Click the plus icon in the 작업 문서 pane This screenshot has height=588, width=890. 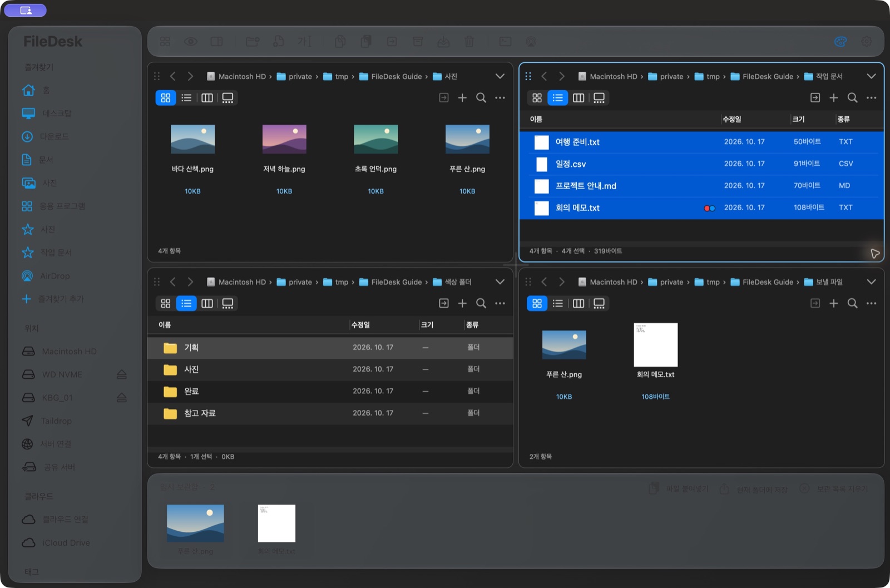coord(834,98)
